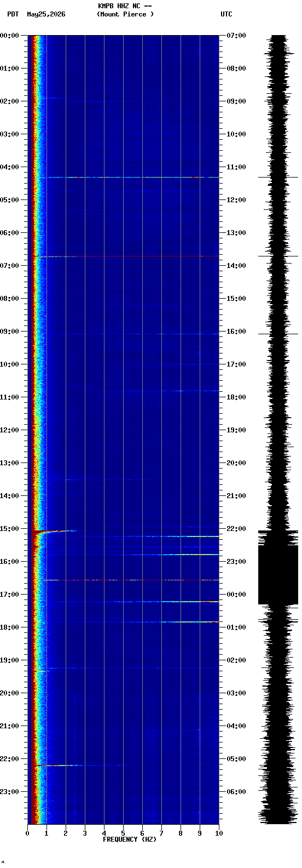Screen dimensions: 302x868
Task: Click the UTC timezone label
Action: pyautogui.click(x=226, y=14)
